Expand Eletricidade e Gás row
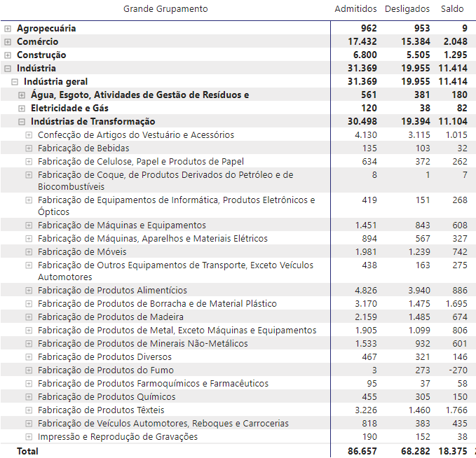This screenshot has height=458, width=476. (x=22, y=109)
